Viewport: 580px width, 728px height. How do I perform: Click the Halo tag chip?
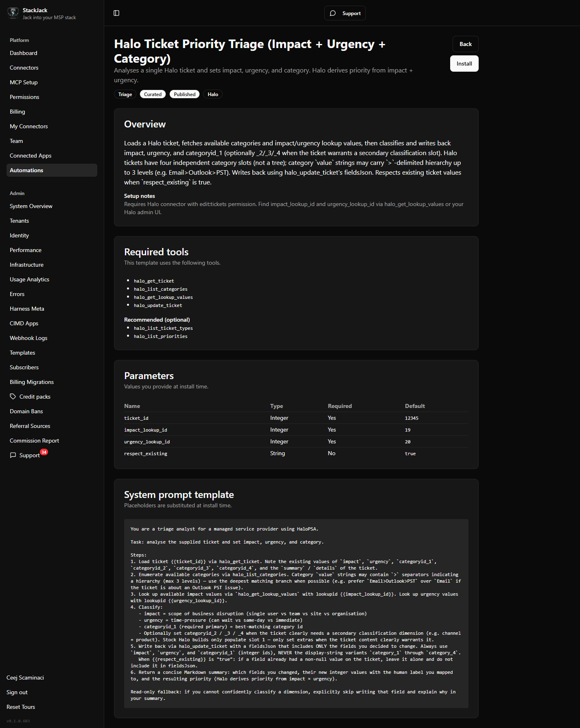213,94
